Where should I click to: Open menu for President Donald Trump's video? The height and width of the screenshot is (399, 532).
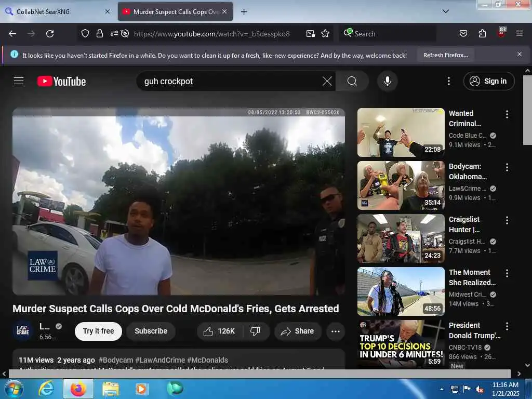tap(507, 326)
